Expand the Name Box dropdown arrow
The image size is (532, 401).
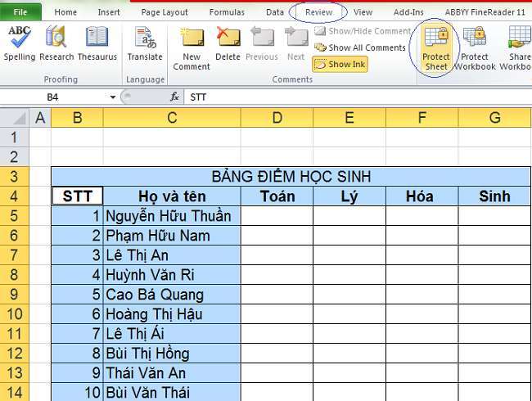coord(113,97)
